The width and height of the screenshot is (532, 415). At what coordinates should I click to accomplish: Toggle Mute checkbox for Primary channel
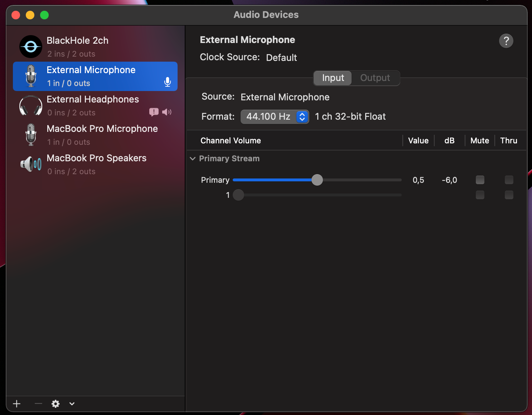point(480,180)
